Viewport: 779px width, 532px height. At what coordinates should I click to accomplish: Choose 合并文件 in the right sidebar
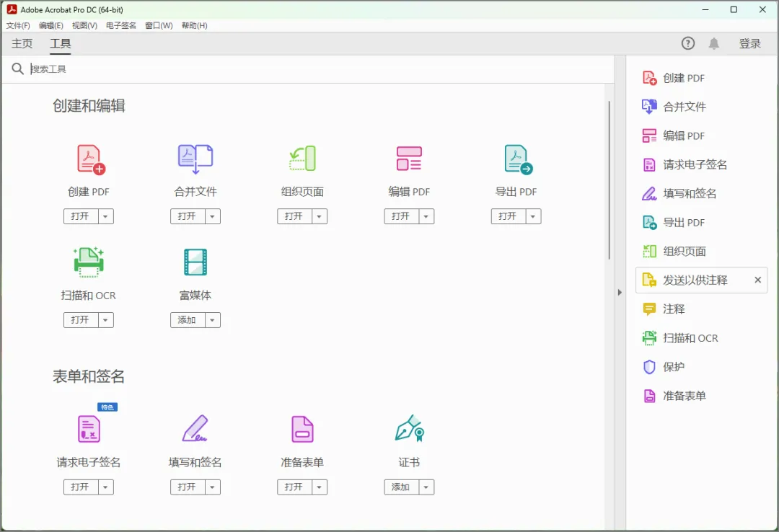point(701,107)
